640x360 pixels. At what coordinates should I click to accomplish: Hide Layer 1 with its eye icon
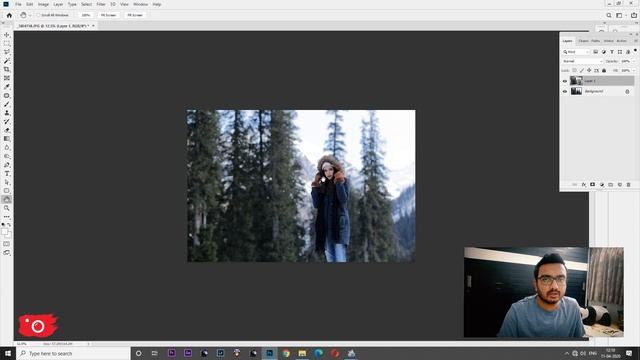[x=565, y=81]
